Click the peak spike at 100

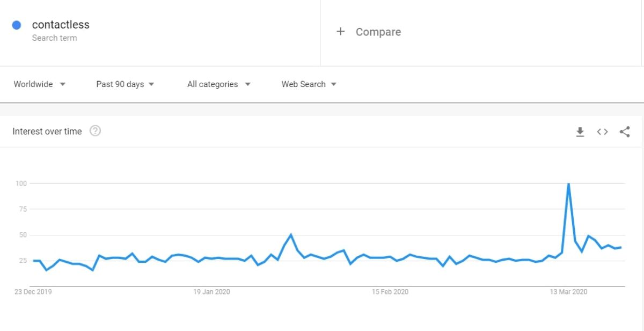click(x=568, y=184)
